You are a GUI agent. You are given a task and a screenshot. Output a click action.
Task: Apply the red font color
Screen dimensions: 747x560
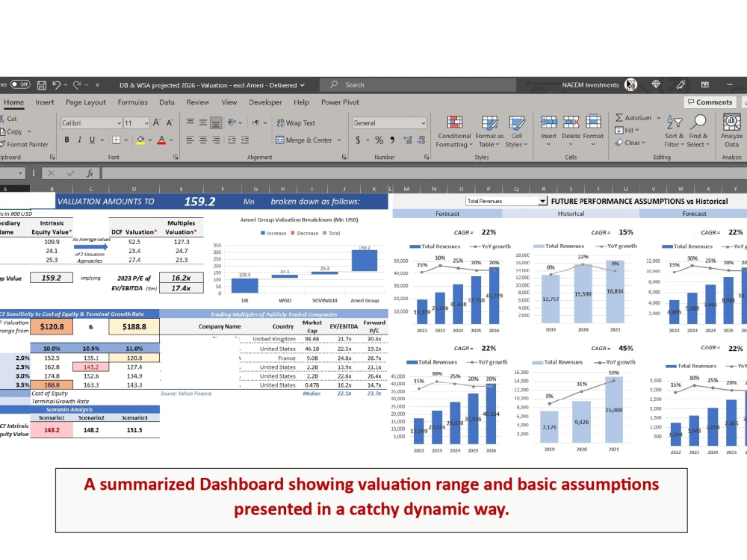point(161,140)
